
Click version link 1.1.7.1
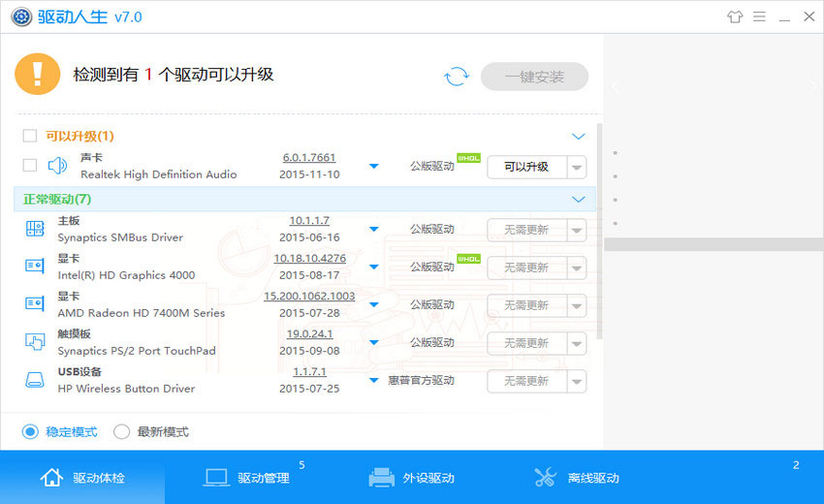309,372
